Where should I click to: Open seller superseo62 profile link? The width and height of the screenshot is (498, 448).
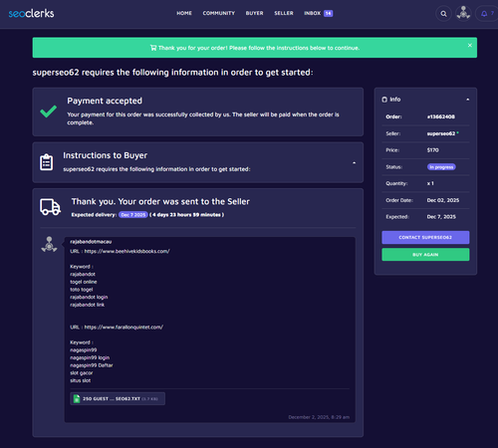441,133
